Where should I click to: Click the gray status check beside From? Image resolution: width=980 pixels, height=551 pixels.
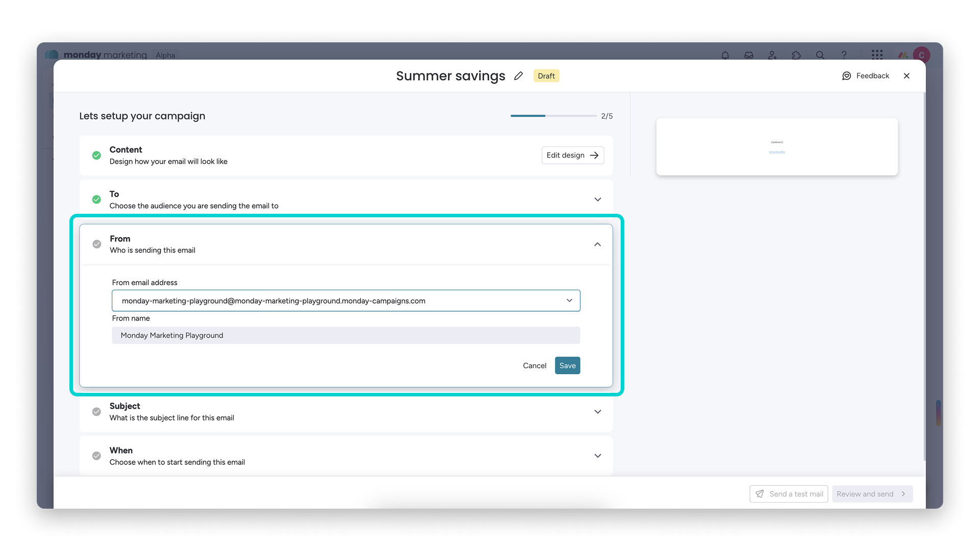[96, 244]
